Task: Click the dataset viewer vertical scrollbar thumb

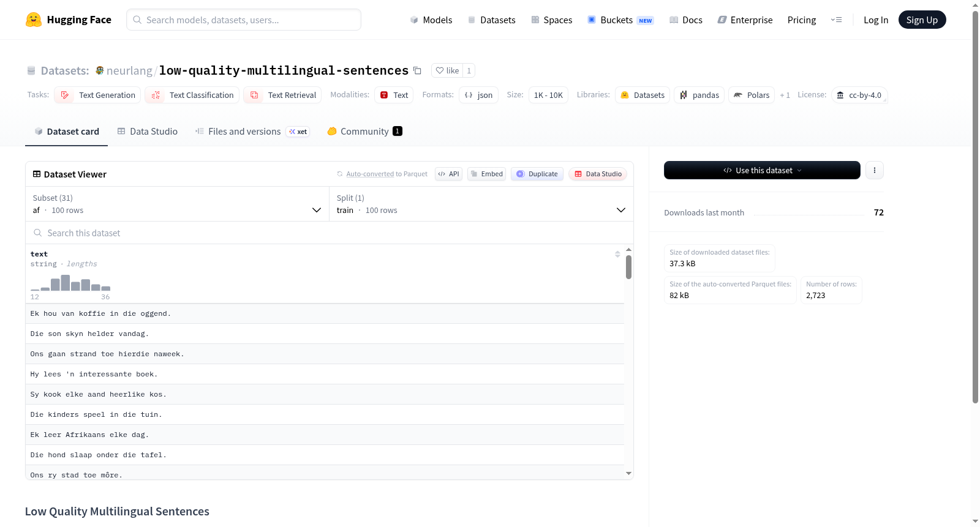Action: click(x=628, y=267)
